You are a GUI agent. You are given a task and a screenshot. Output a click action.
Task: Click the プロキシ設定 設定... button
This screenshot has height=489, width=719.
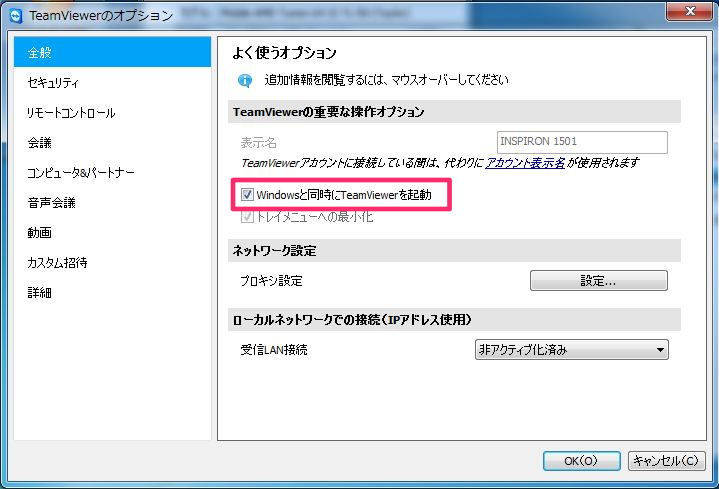(x=599, y=280)
